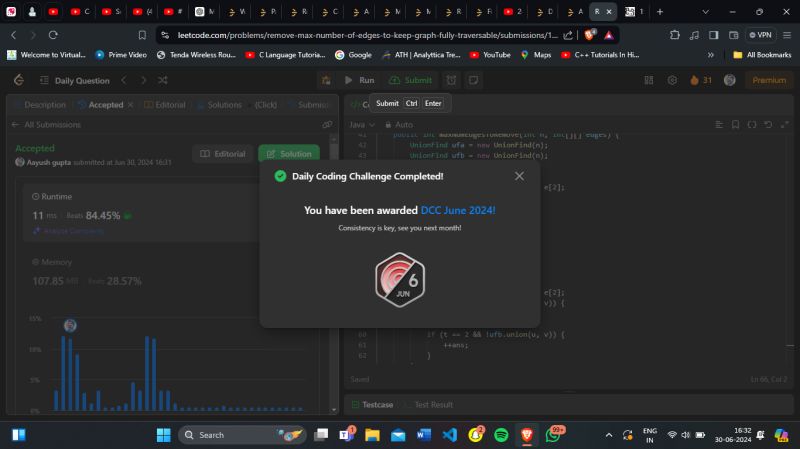Click the streak fire counter 31
Viewport: 800px width, 449px height.
701,80
